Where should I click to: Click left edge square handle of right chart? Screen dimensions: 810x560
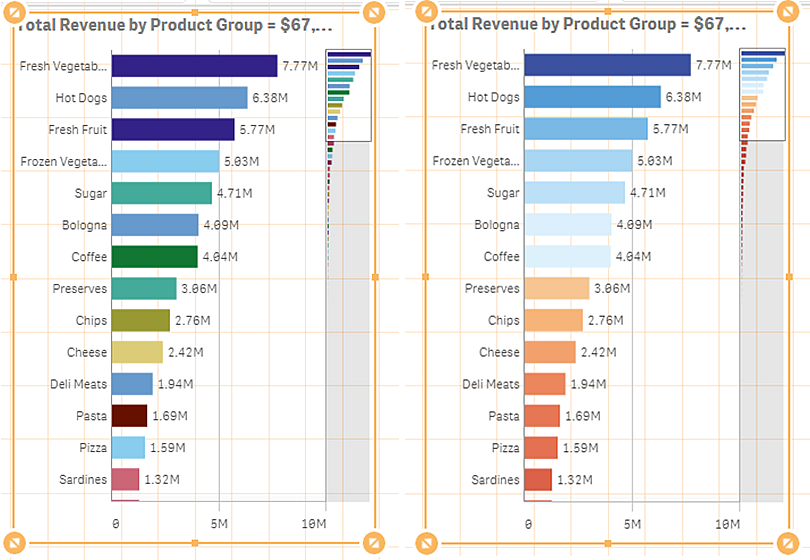pyautogui.click(x=426, y=277)
